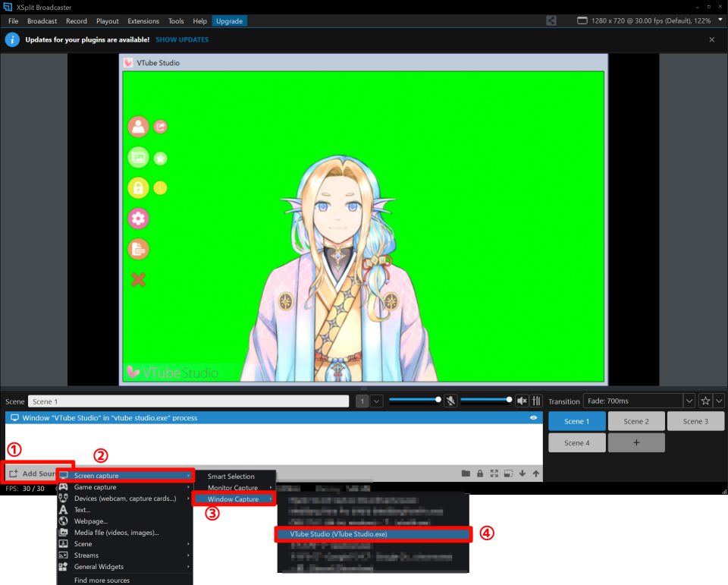Expand Devices (webcam, capture cards...) submenu
728x585 pixels.
125,499
